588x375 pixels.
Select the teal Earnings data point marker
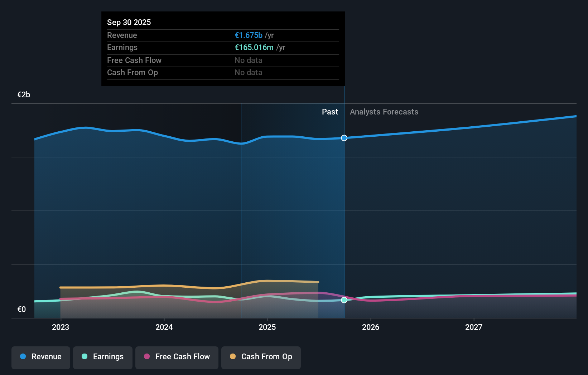(x=344, y=300)
